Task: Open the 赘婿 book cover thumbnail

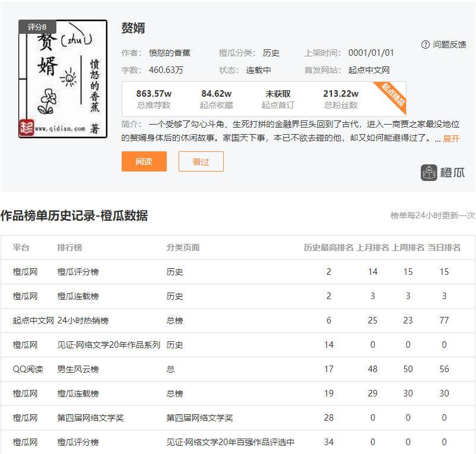Action: (63, 79)
